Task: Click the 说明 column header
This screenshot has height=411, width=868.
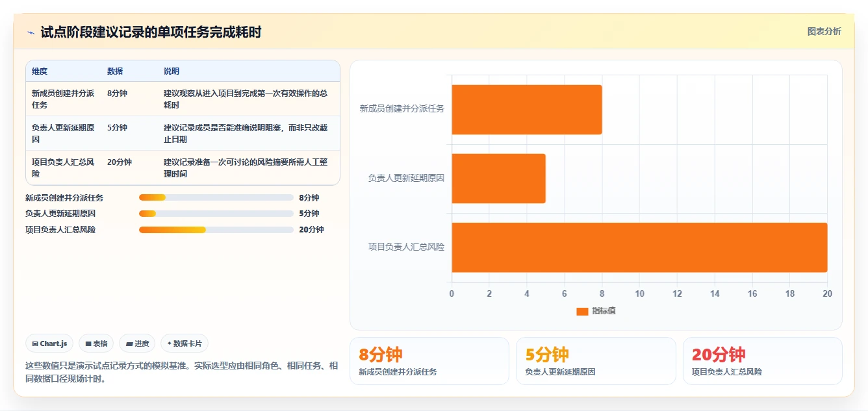Action: coord(172,71)
